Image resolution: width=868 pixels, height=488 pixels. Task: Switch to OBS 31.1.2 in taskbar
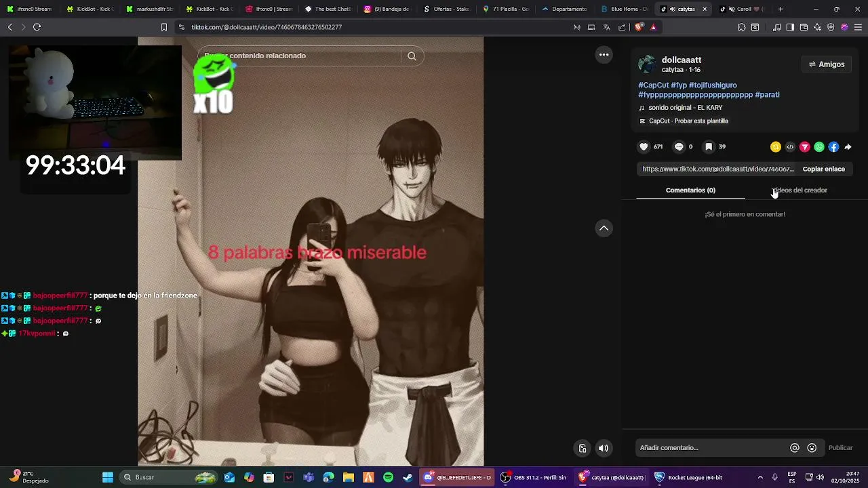point(533,477)
